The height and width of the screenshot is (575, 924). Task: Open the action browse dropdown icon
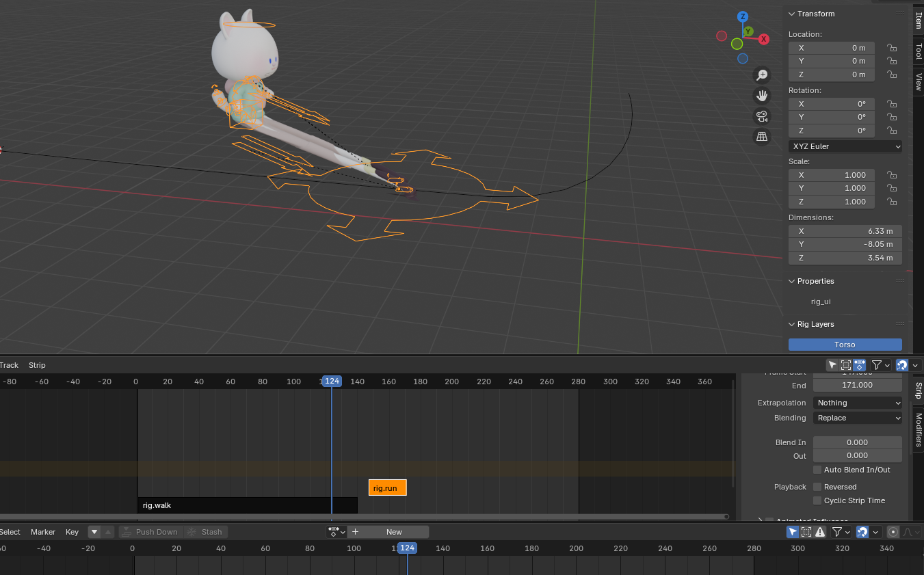[337, 532]
